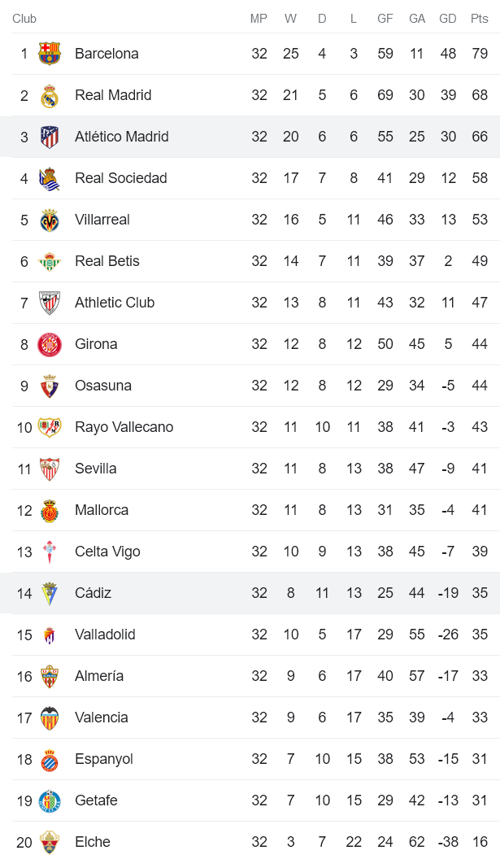Screen dimensions: 500x868
Task: Open the Mallorca team link
Action: [x=102, y=510]
